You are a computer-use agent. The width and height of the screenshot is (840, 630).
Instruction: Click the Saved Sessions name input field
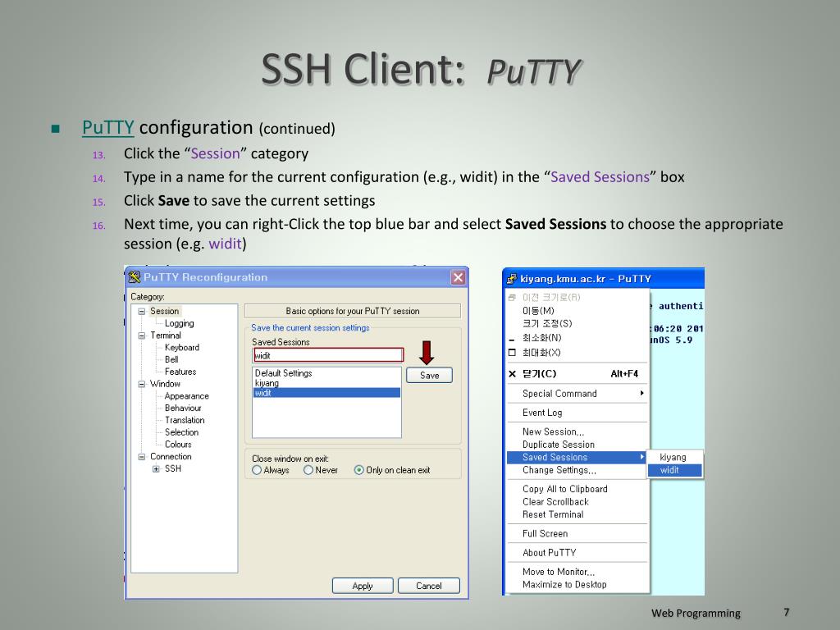[328, 355]
